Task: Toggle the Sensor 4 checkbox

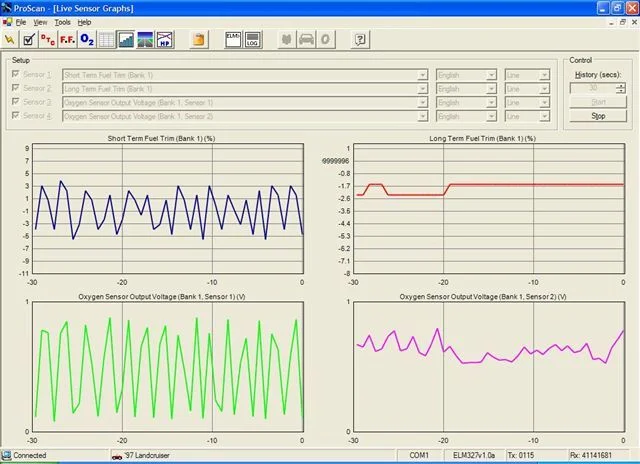Action: point(16,115)
